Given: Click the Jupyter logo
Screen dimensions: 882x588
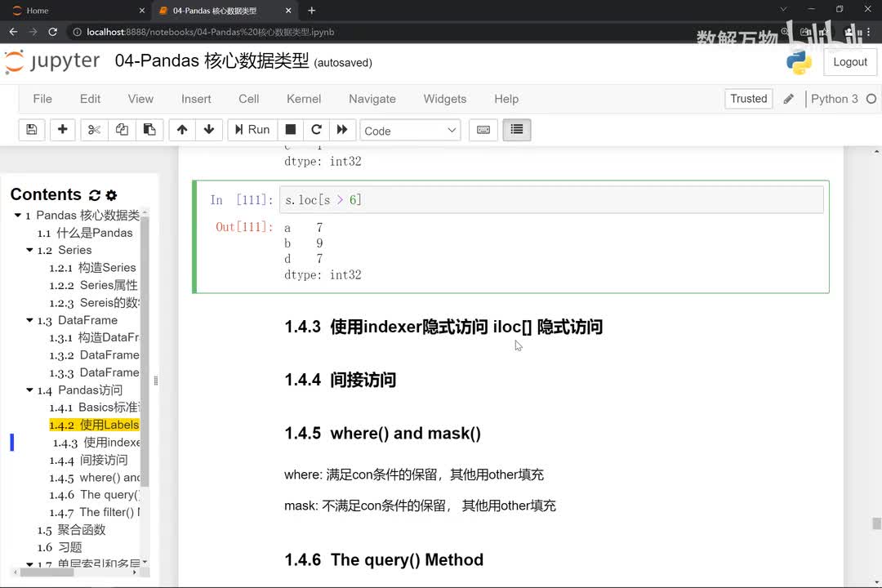Looking at the screenshot, I should (x=52, y=61).
